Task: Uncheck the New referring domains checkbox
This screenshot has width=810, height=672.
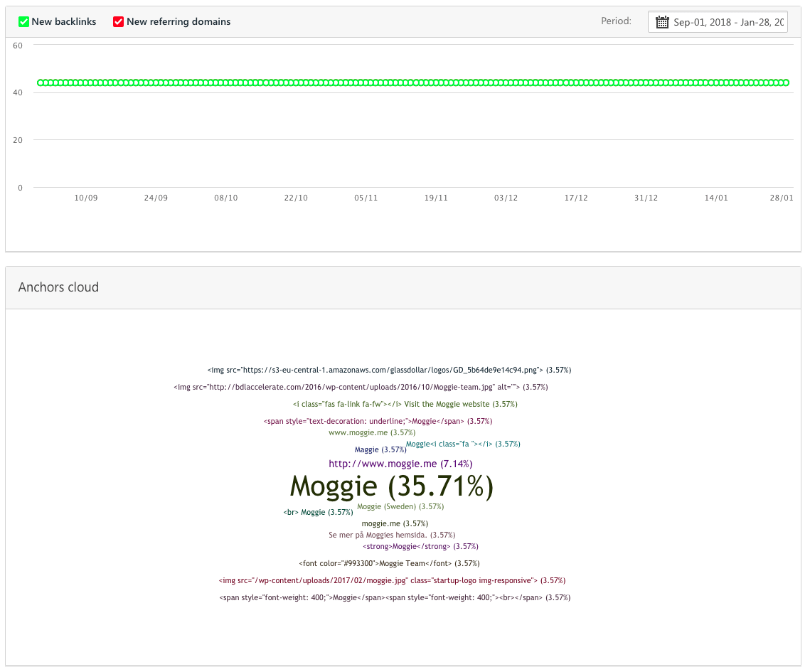Action: pos(118,22)
